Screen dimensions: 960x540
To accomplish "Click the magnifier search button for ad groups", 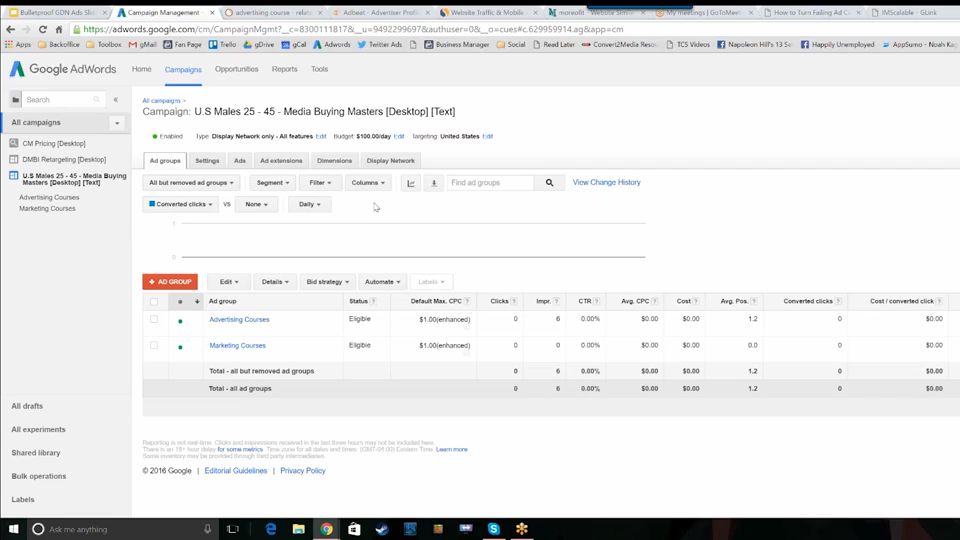I will point(549,182).
